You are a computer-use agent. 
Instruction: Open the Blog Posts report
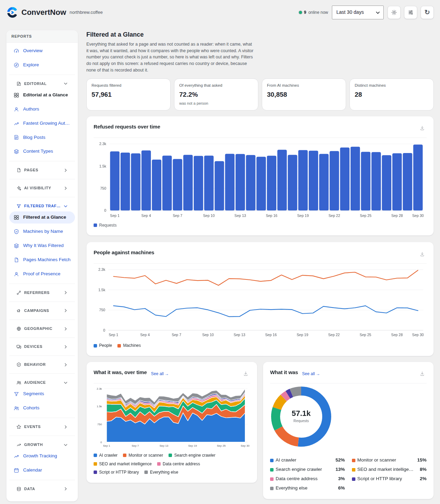click(42, 137)
